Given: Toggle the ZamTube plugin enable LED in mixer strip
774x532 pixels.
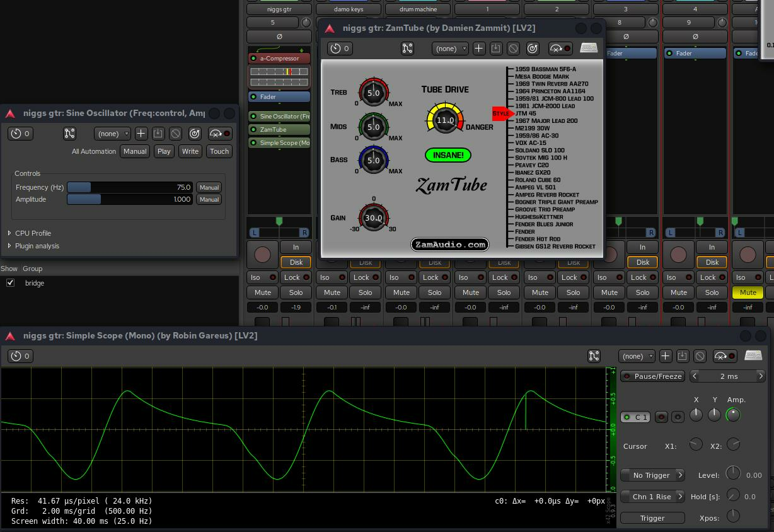Looking at the screenshot, I should pyautogui.click(x=253, y=130).
